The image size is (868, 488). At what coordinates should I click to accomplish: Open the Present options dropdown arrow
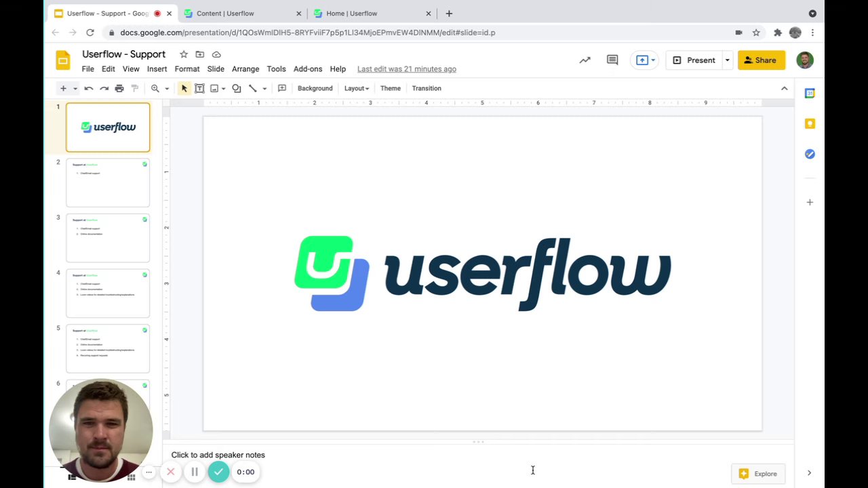(x=727, y=60)
